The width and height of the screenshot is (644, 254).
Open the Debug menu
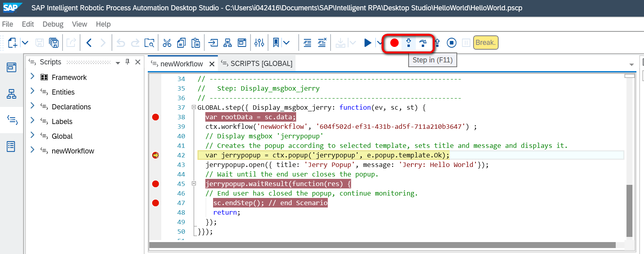pyautogui.click(x=53, y=24)
